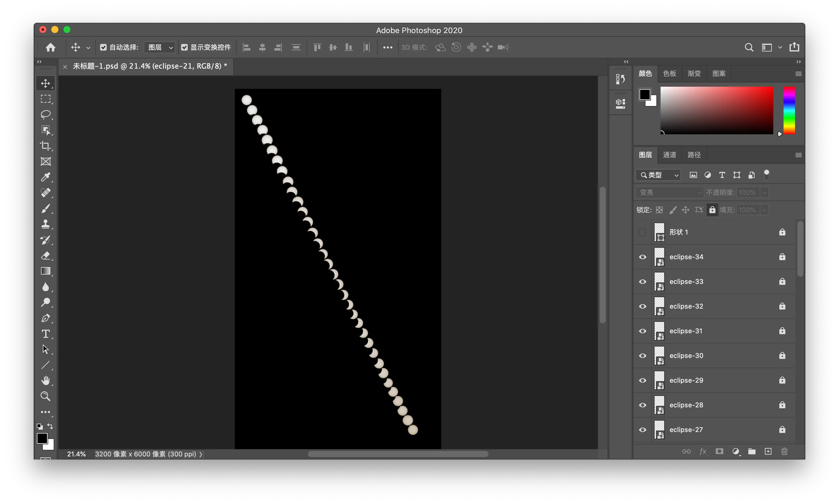Click the add new layer button
This screenshot has height=504, width=839.
click(768, 451)
